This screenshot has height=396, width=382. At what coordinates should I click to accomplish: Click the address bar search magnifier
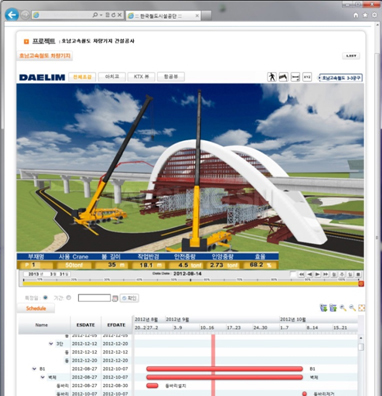95,15
